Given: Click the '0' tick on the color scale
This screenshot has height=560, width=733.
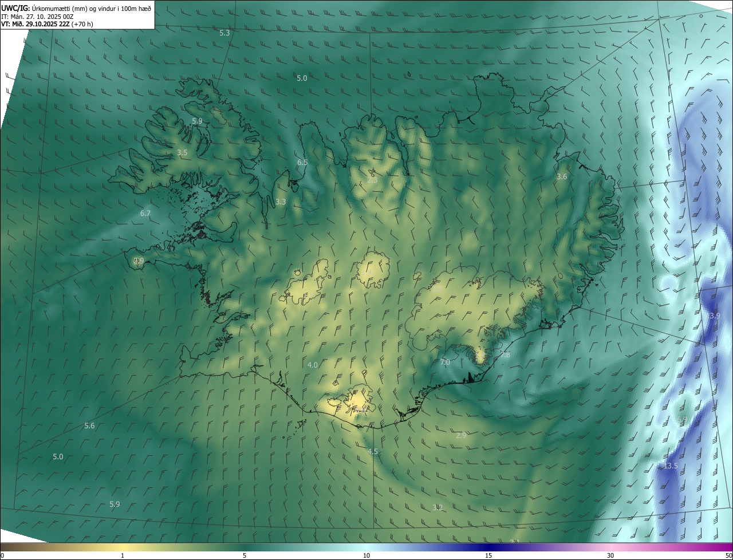Looking at the screenshot, I should point(2,556).
